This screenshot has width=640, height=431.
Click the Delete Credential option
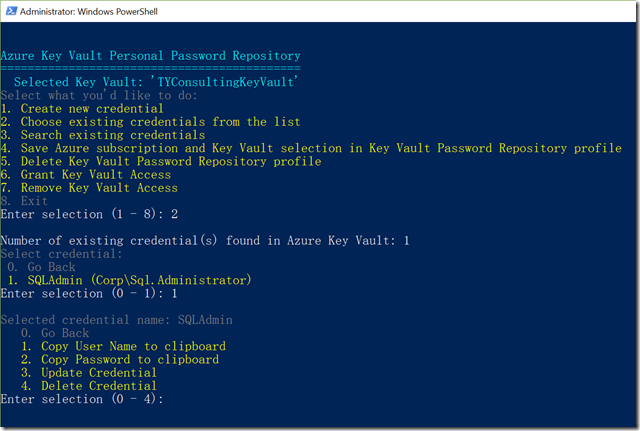[x=89, y=386]
